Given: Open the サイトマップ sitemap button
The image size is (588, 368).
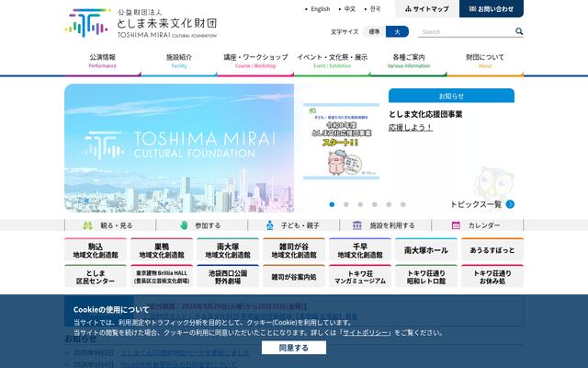Looking at the screenshot, I should tap(427, 8).
